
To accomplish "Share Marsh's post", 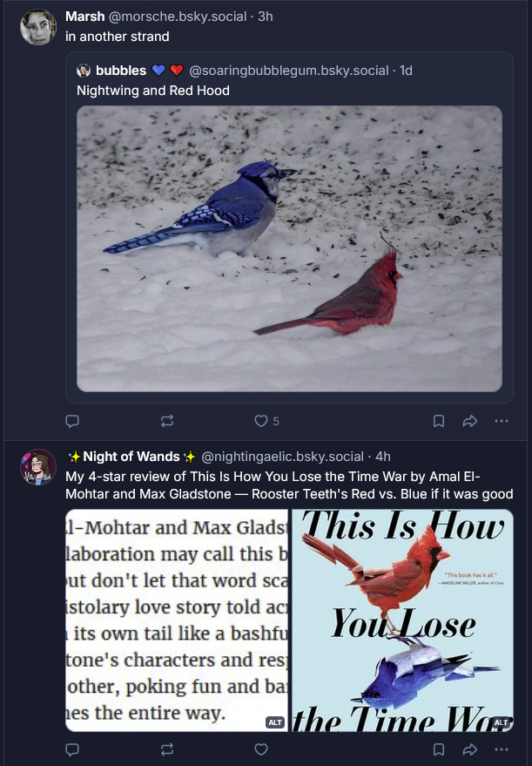I will [x=470, y=421].
